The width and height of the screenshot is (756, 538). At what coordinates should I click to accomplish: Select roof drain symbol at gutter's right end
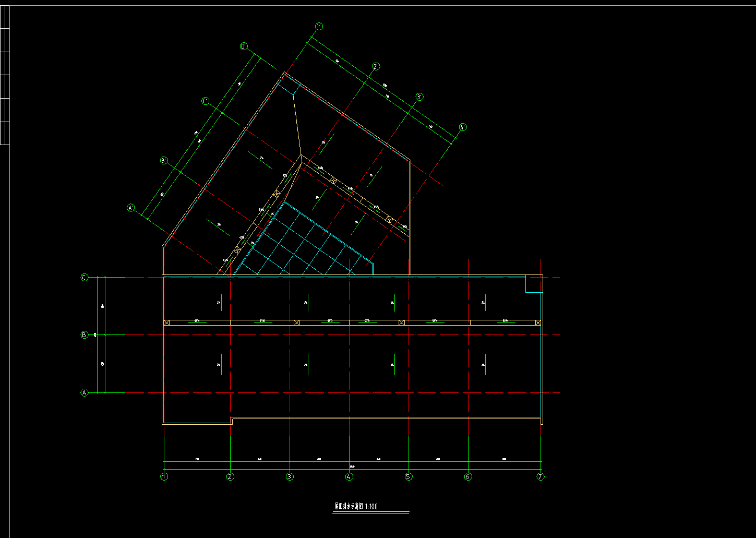click(x=538, y=323)
